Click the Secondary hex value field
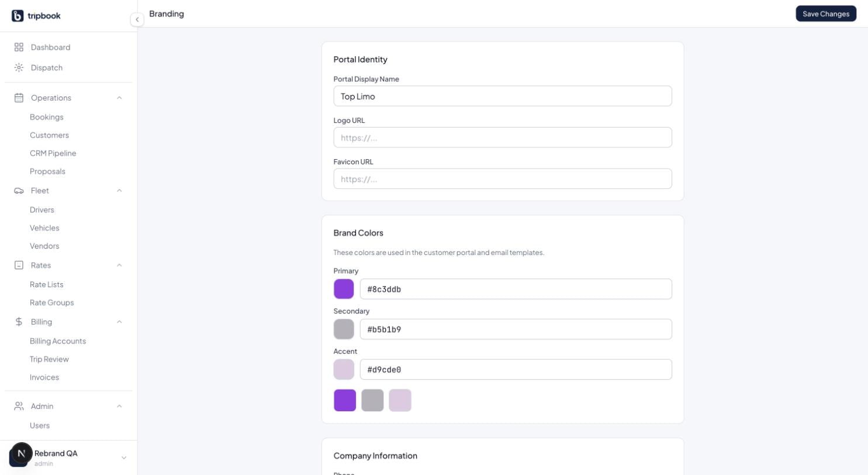Screen dimensions: 868x475 pos(516,329)
